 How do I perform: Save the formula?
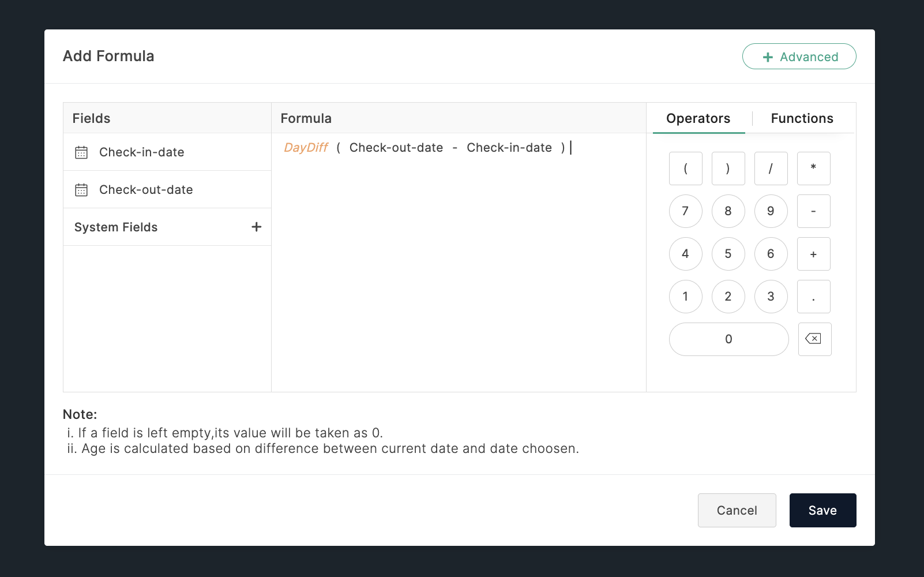tap(822, 510)
